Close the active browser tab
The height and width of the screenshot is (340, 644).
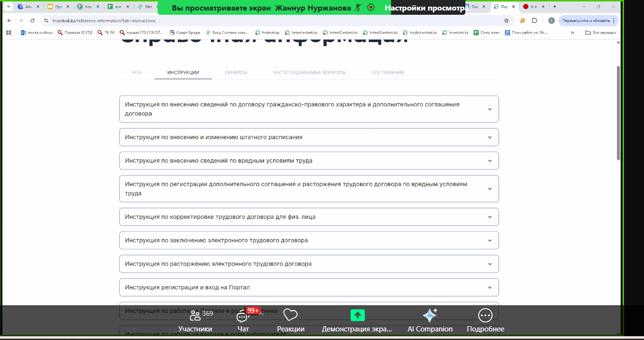pyautogui.click(x=513, y=7)
